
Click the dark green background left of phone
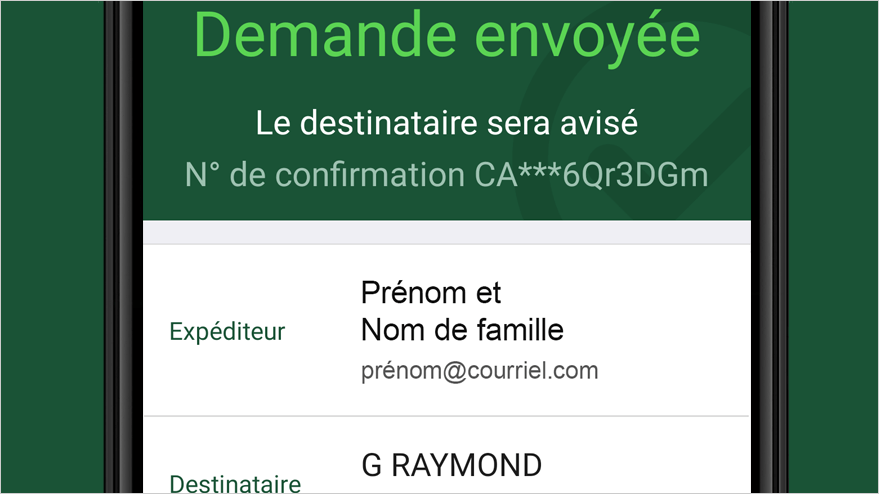tap(52, 247)
